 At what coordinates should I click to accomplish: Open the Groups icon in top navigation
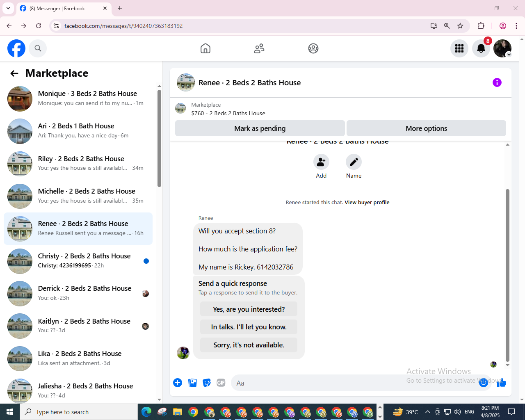(x=313, y=48)
